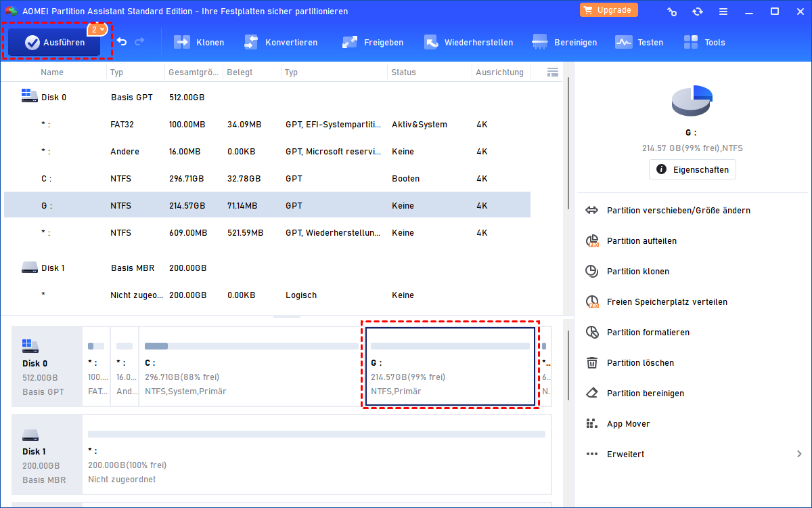Screen dimensions: 812x508
Task: Select the 609.00MB recovery partition row
Action: 267,233
